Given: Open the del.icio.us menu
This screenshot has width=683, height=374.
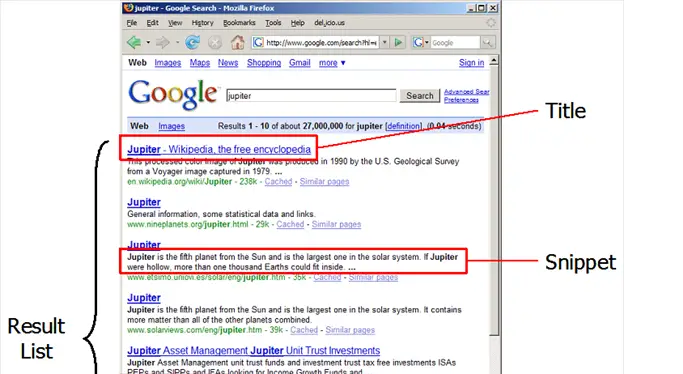Looking at the screenshot, I should 329,23.
